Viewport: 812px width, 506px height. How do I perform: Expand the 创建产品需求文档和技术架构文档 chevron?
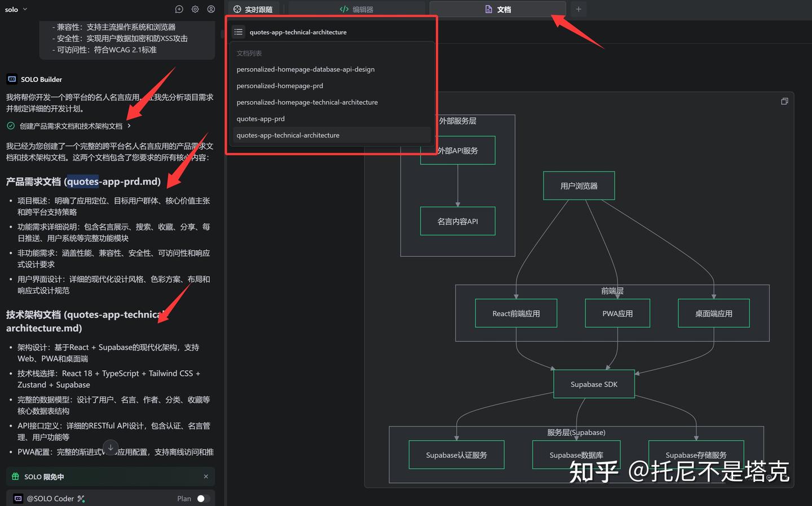pos(130,126)
